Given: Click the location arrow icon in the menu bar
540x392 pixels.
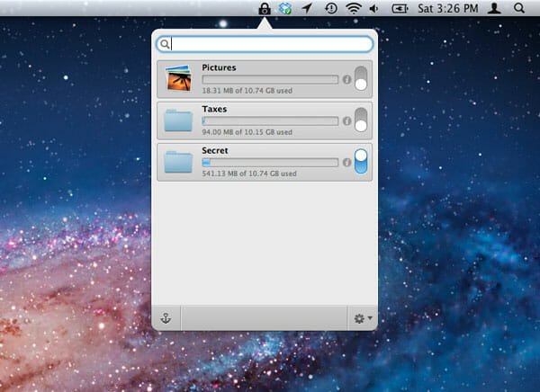Looking at the screenshot, I should [x=308, y=8].
